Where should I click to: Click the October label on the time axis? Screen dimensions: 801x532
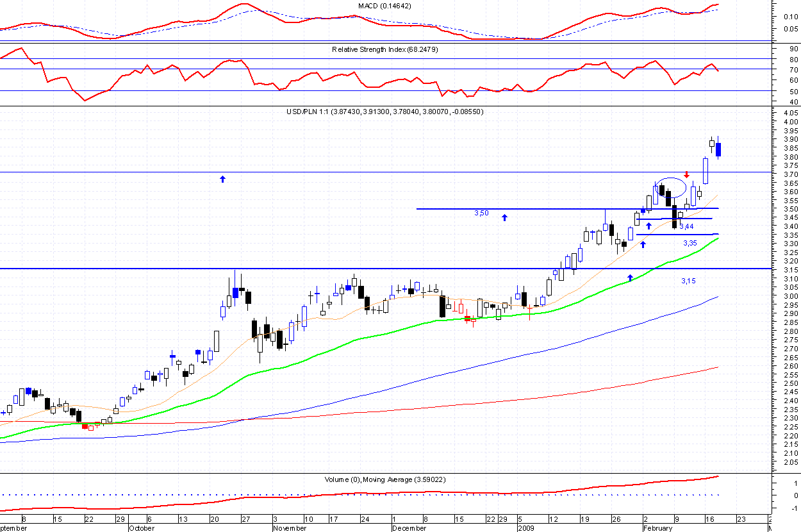point(142,528)
